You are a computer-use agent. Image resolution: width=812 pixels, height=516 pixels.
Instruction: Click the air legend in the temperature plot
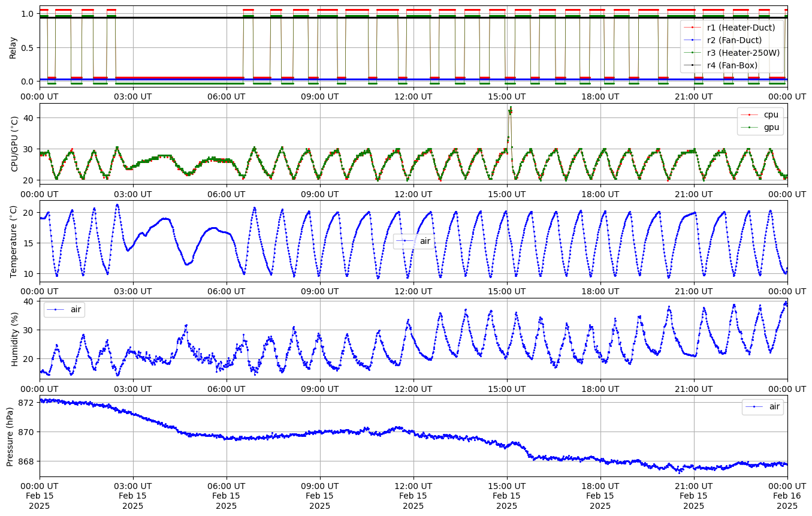pyautogui.click(x=425, y=241)
